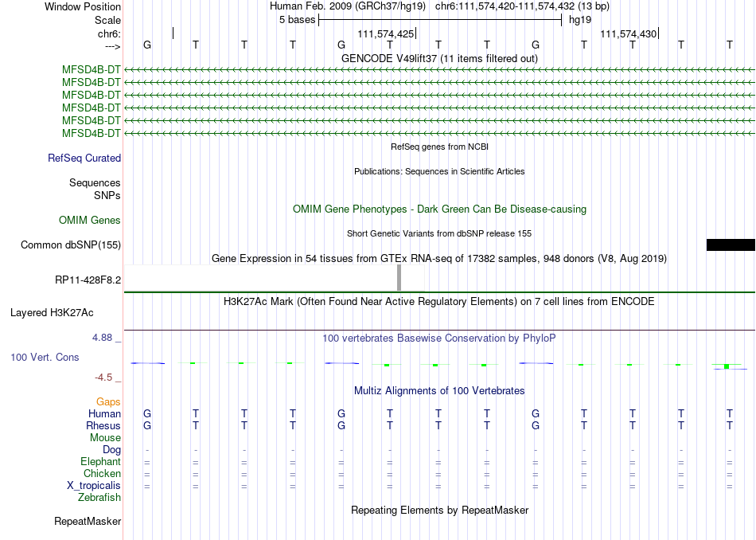Image resolution: width=756 pixels, height=540 pixels.
Task: Click the 5 bases scale bar label
Action: click(297, 20)
